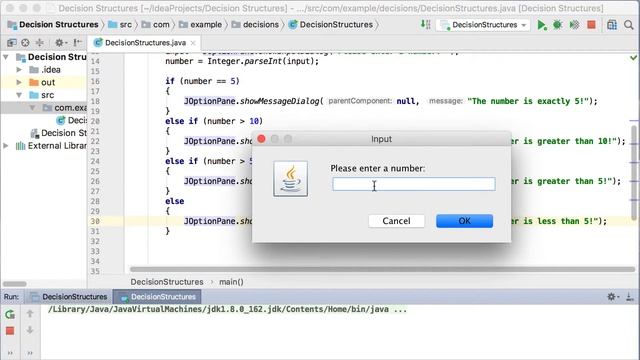Viewport: 640px width, 360px height.
Task: Click collapse all icon in project panel
Action: (40, 42)
